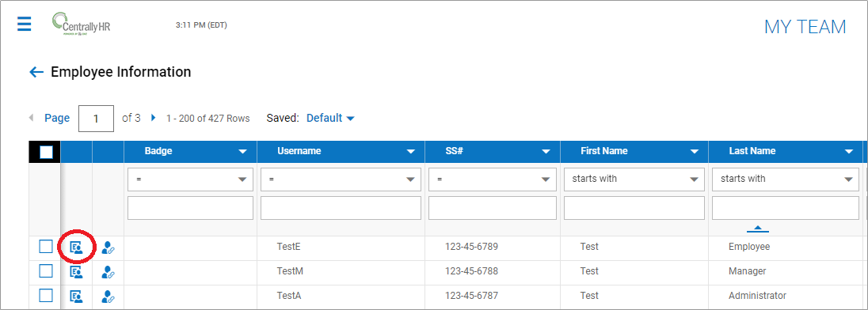The height and width of the screenshot is (310, 868).
Task: Go to the previous page arrow
Action: (x=31, y=118)
